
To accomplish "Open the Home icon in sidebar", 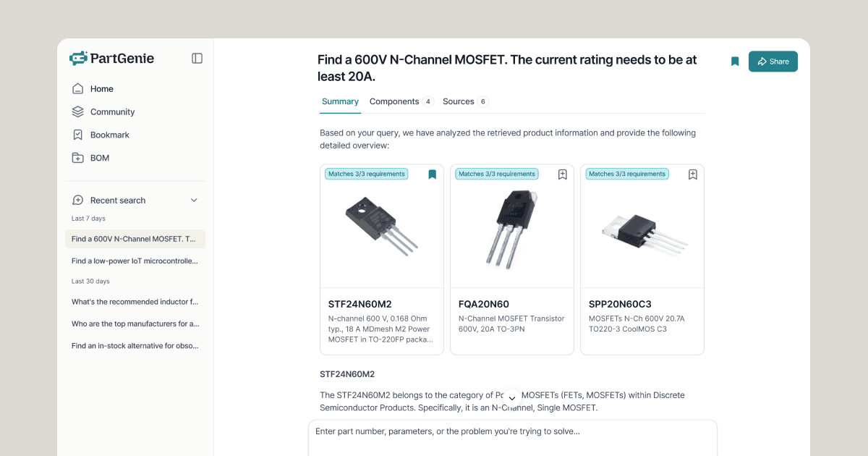I will coord(78,89).
